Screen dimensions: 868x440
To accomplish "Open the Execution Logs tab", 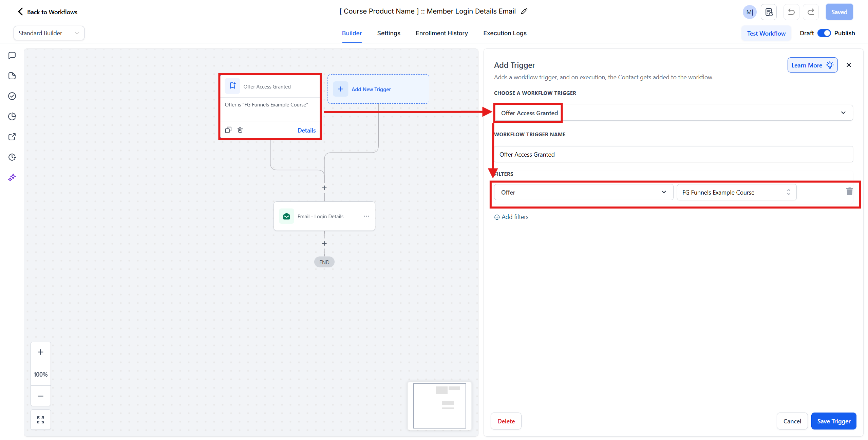I will (x=505, y=33).
